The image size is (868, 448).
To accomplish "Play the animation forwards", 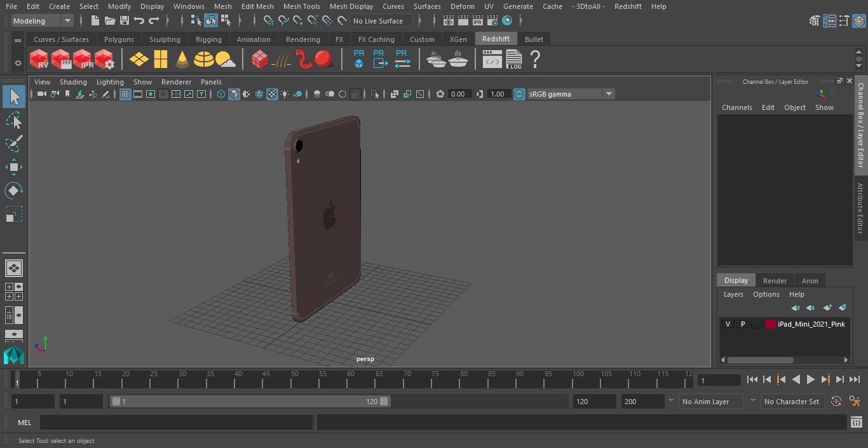I will click(811, 379).
